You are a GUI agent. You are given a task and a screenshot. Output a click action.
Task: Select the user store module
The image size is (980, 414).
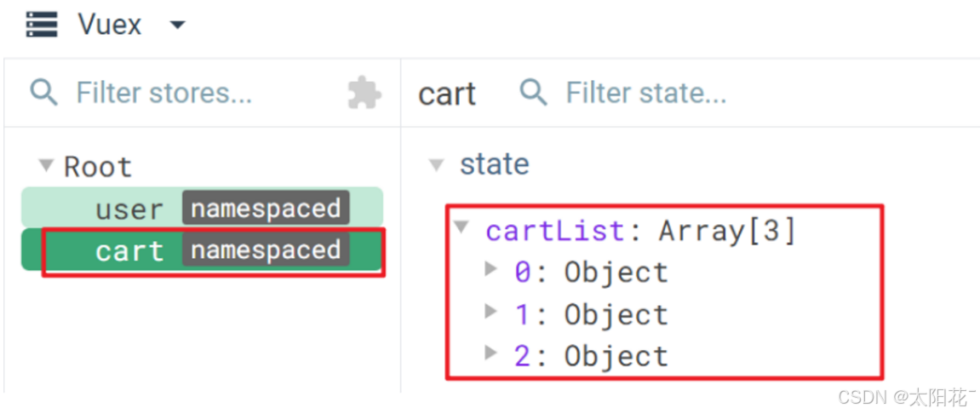pos(202,207)
